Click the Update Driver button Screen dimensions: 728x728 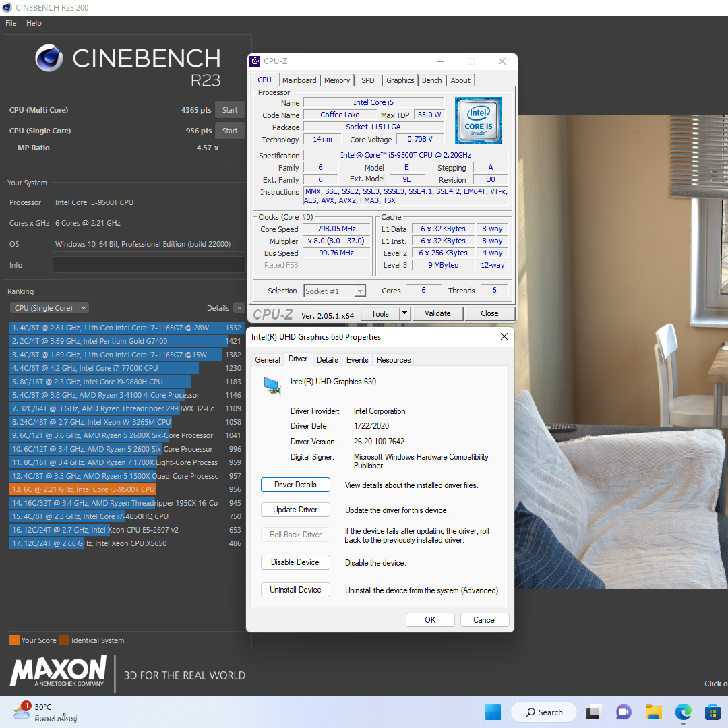[x=295, y=510]
